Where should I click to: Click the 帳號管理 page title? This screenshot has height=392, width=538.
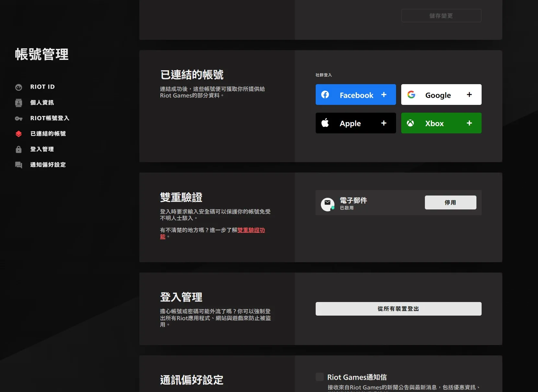42,54
